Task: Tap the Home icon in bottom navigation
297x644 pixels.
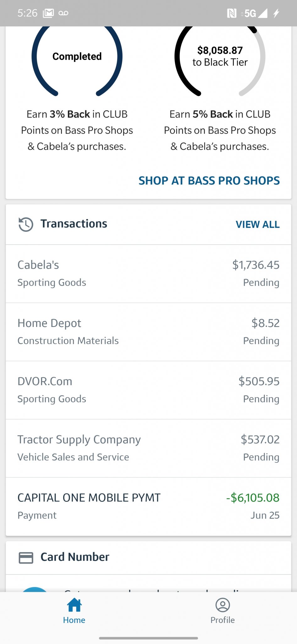Action: pos(74,605)
